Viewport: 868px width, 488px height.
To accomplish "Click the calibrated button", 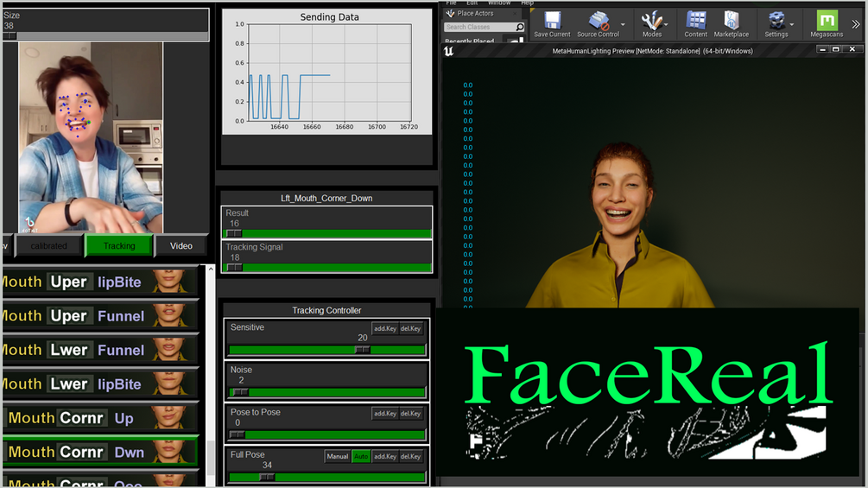I will pos(48,245).
